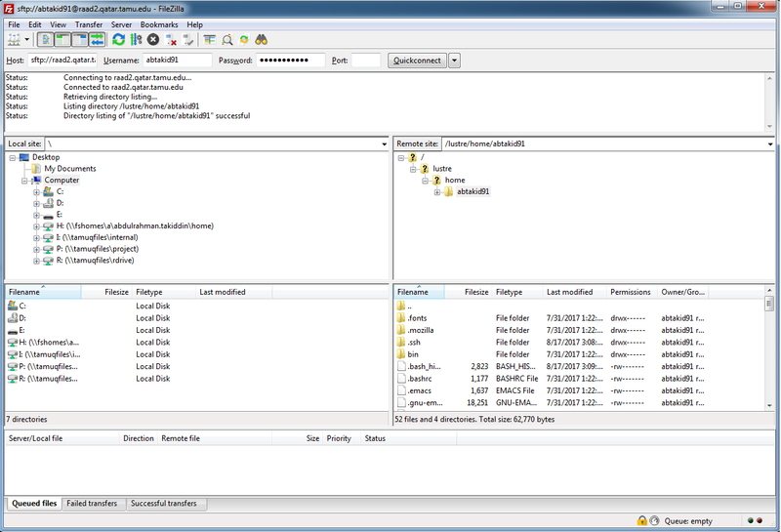
Task: Click the binoculars file search icon
Action: (262, 40)
